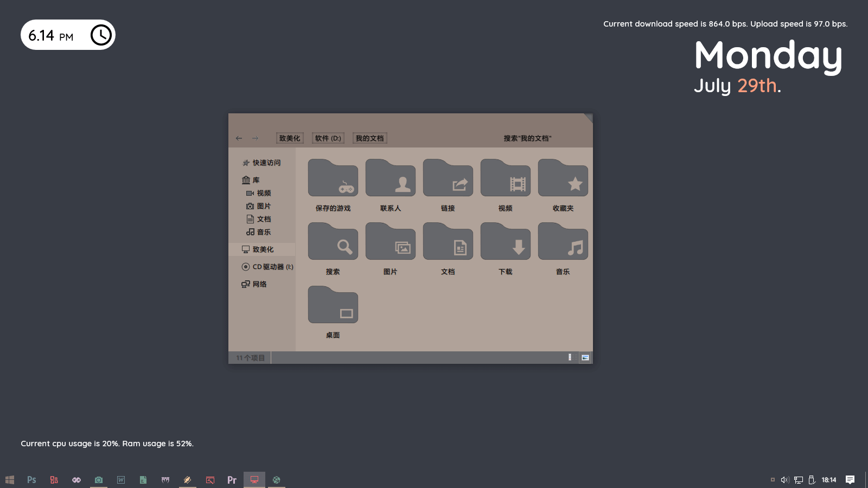Open the 收藏夹 favorites folder
This screenshot has width=868, height=488.
click(x=563, y=179)
